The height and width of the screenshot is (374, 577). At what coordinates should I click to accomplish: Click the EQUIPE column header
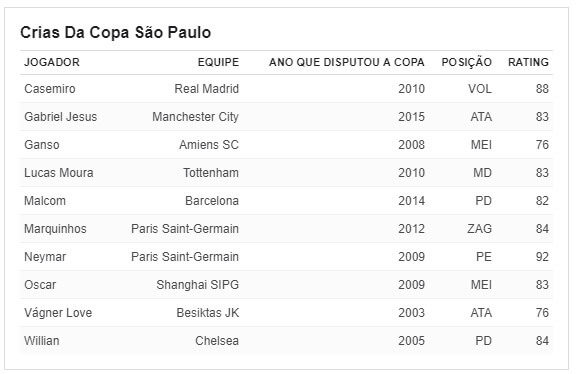(x=218, y=62)
